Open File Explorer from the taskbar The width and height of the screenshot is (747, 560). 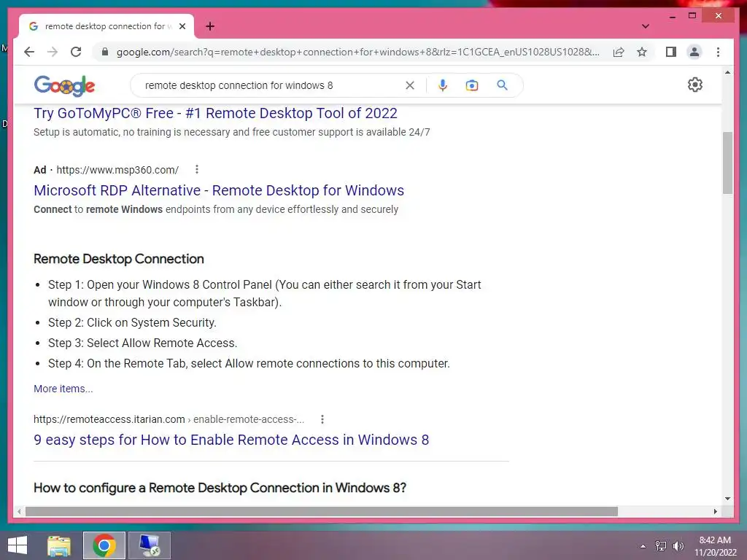pos(59,545)
